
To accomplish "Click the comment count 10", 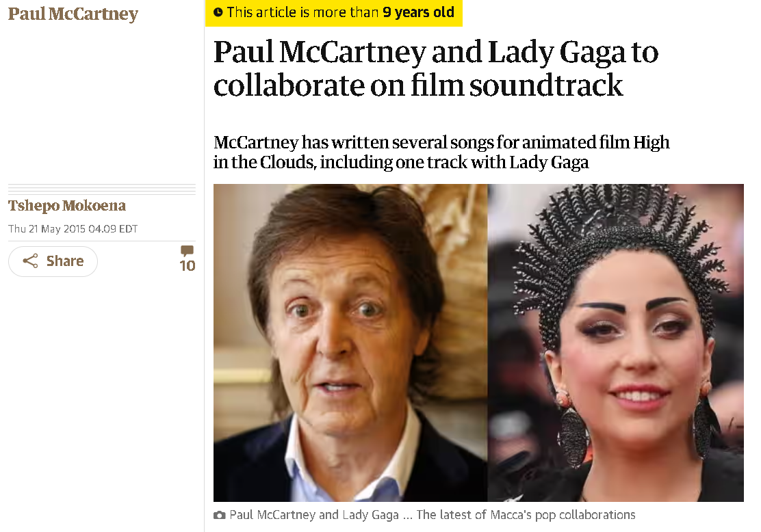I will click(188, 266).
